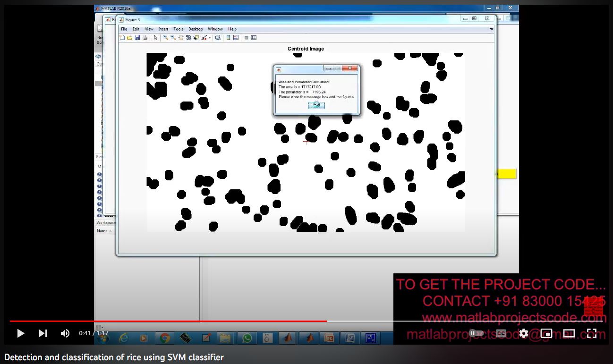Enter full screen mode

point(592,333)
